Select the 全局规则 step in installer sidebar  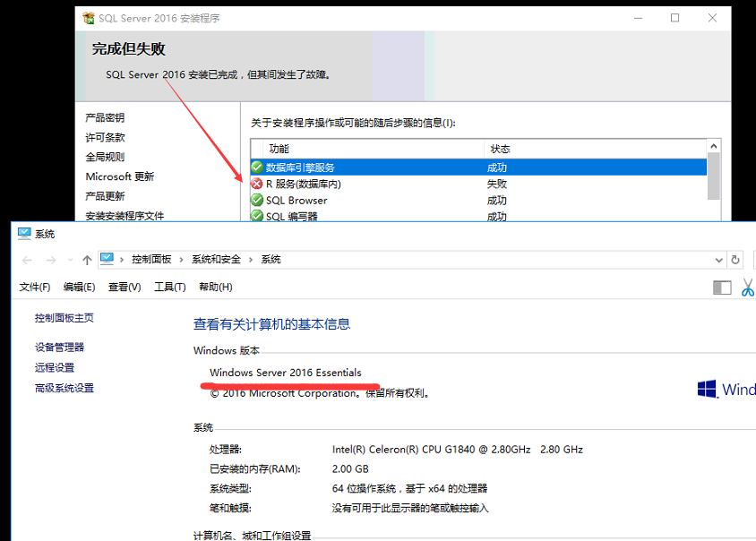pyautogui.click(x=105, y=157)
